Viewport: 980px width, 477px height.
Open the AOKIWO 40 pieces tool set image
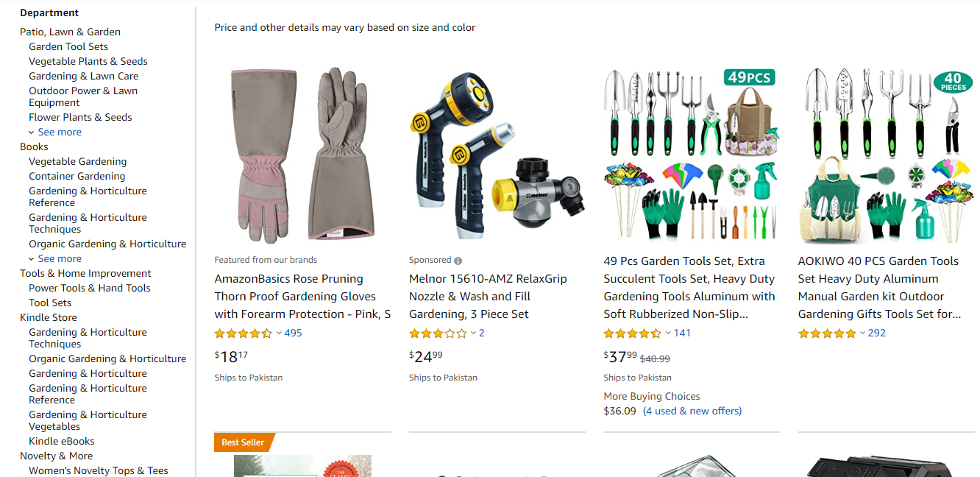coord(886,155)
